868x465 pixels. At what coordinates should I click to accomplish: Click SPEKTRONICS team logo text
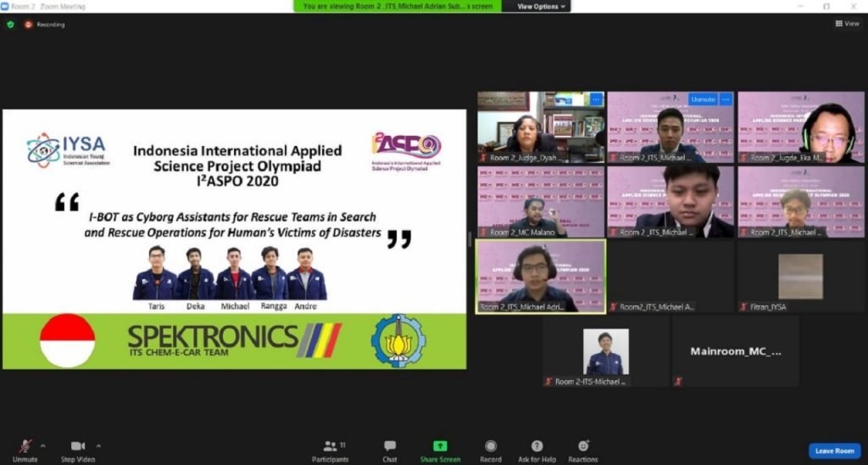[x=213, y=338]
